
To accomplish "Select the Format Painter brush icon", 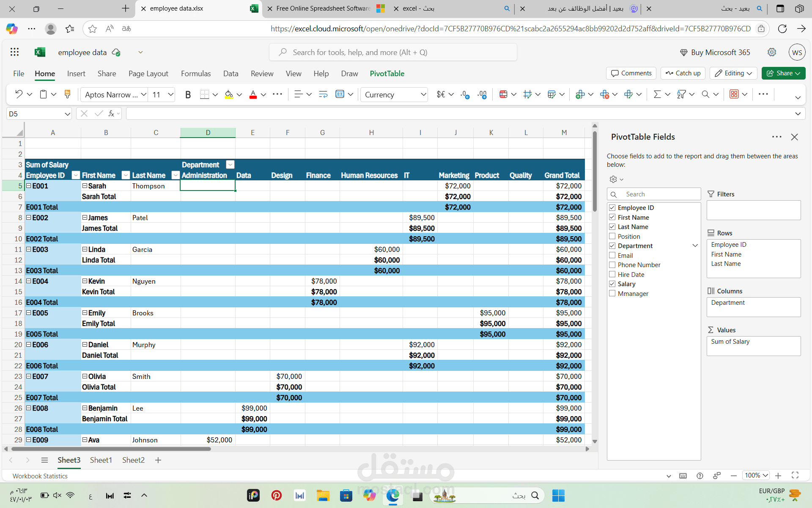I will 67,94.
